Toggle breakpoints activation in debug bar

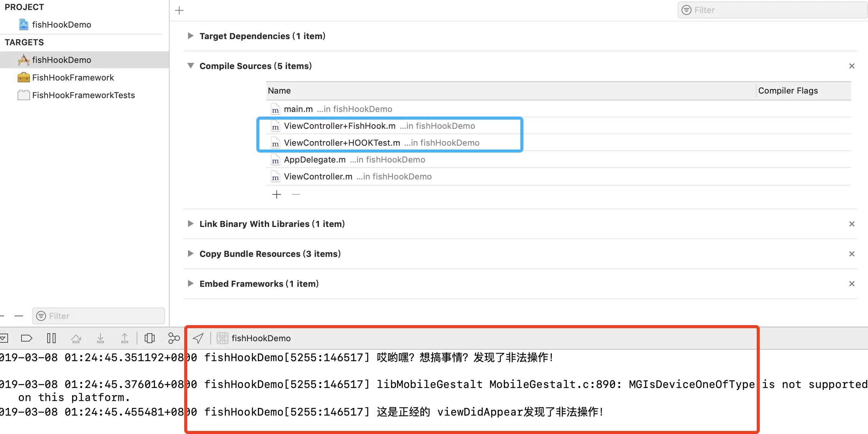(x=26, y=338)
